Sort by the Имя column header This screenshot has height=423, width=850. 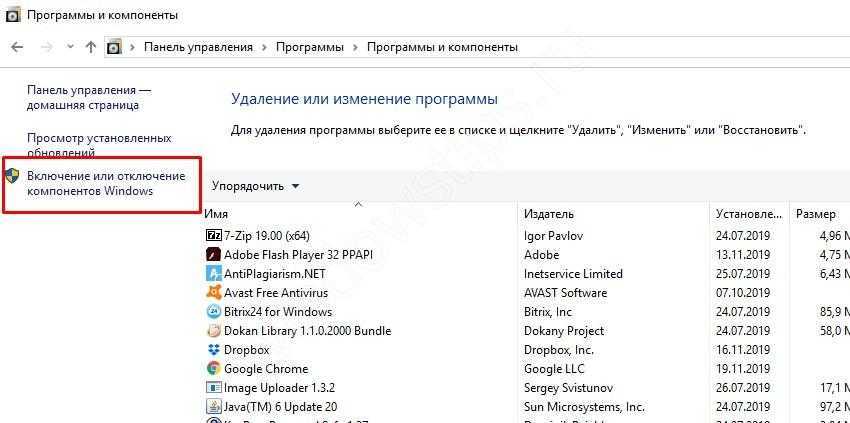(x=216, y=214)
